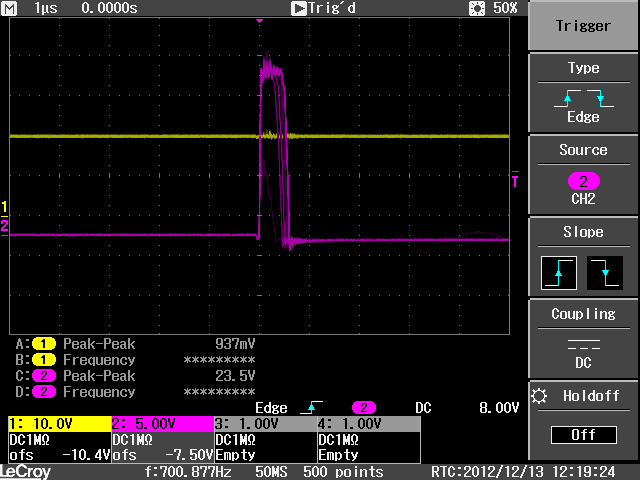Click the 500 points readout
640x480 pixels.
pyautogui.click(x=343, y=472)
